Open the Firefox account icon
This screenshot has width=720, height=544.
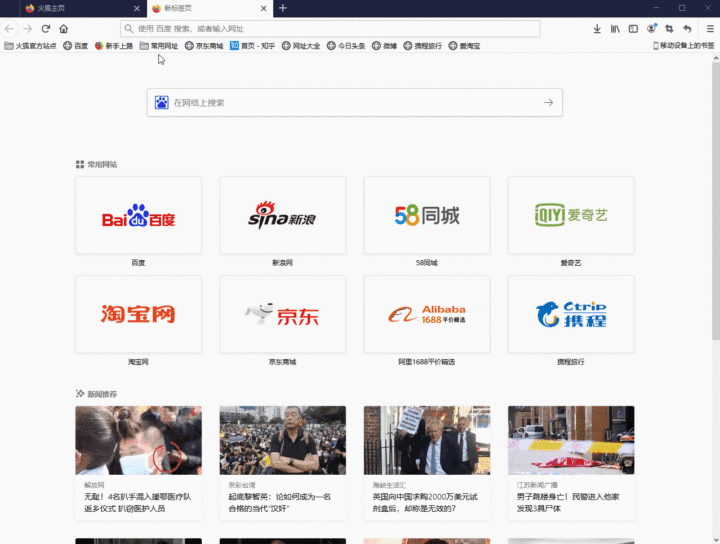(x=652, y=28)
